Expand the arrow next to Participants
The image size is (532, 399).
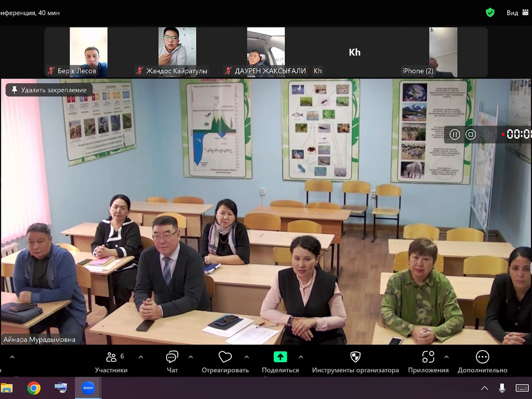pos(141,357)
